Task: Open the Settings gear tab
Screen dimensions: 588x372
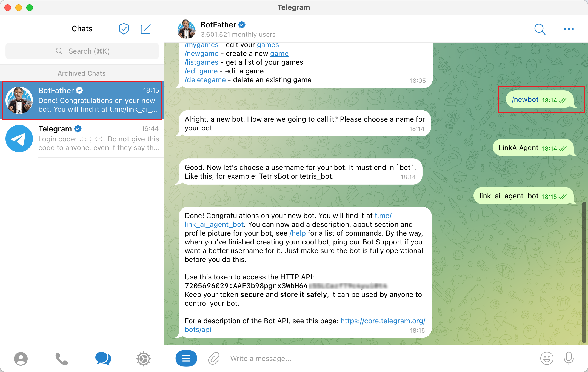Action: click(x=144, y=359)
